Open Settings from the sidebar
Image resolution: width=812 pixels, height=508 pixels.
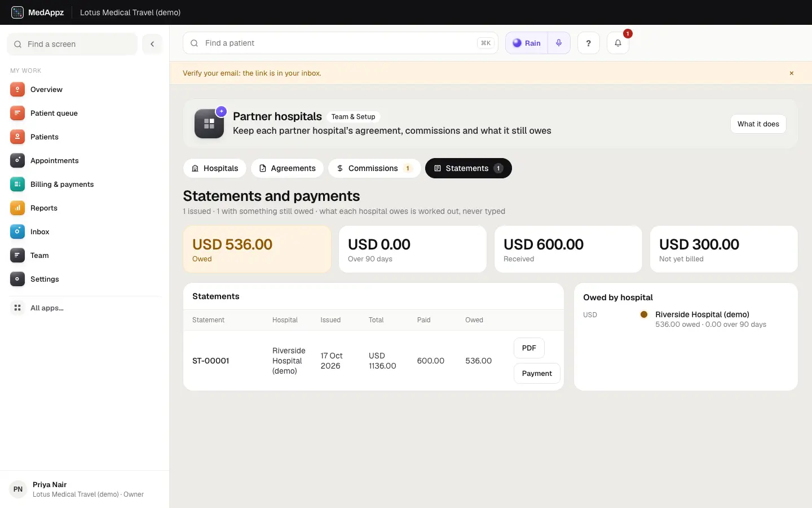[85, 279]
